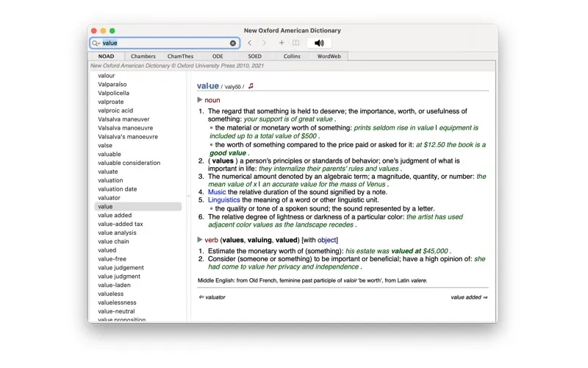This screenshot has height=368, width=588.
Task: Click the 'object' link in the verb heading
Action: point(326,240)
